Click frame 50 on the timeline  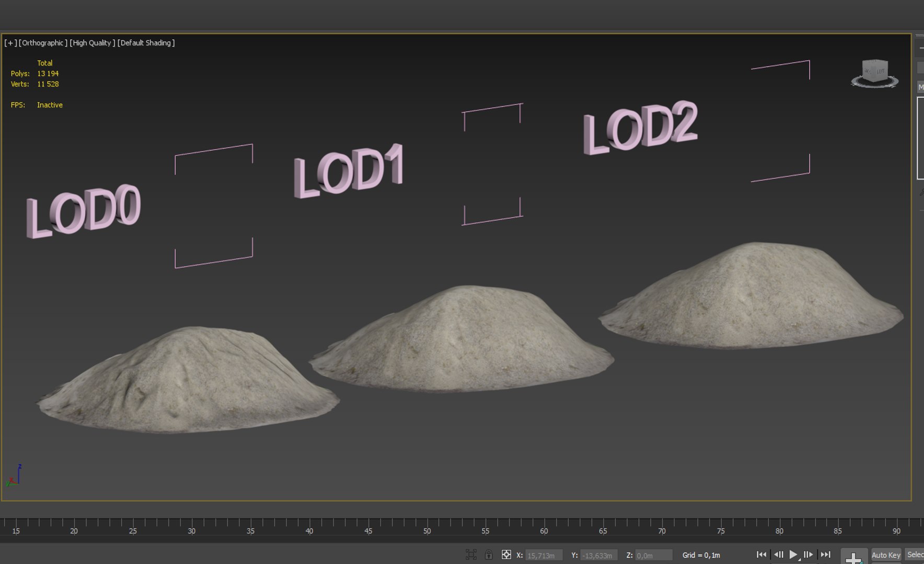(x=427, y=531)
